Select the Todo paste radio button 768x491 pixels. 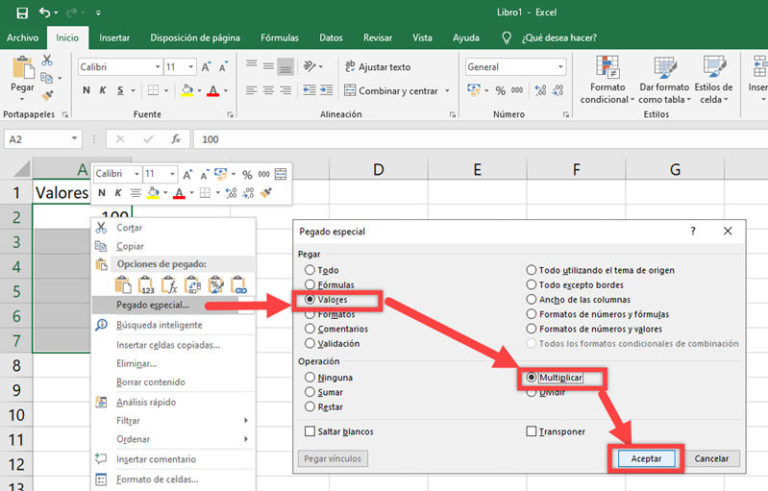coord(310,270)
